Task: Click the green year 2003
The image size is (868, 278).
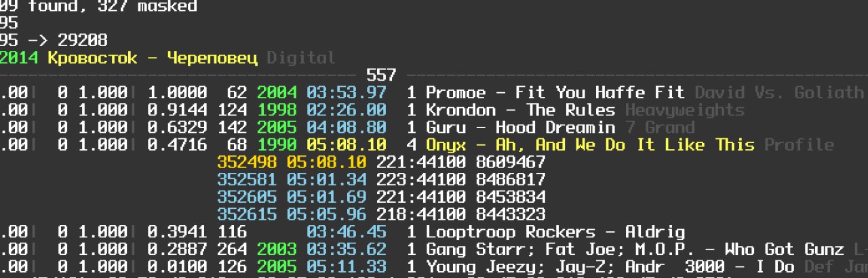Action: pos(277,250)
